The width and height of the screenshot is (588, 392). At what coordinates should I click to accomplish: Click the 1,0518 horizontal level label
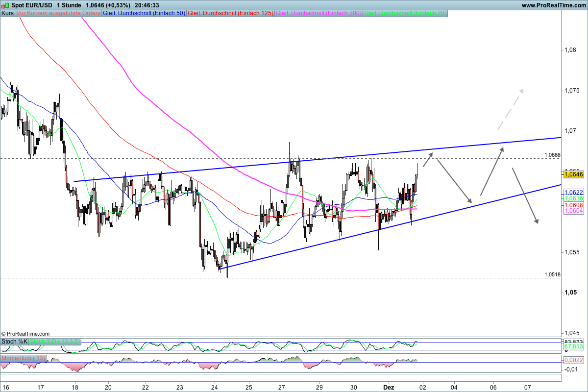553,274
